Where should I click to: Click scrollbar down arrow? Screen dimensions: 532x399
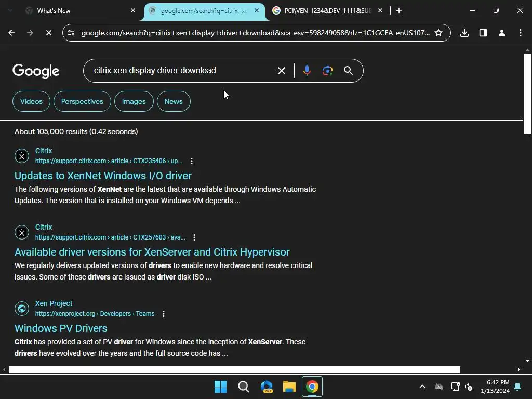[527, 361]
